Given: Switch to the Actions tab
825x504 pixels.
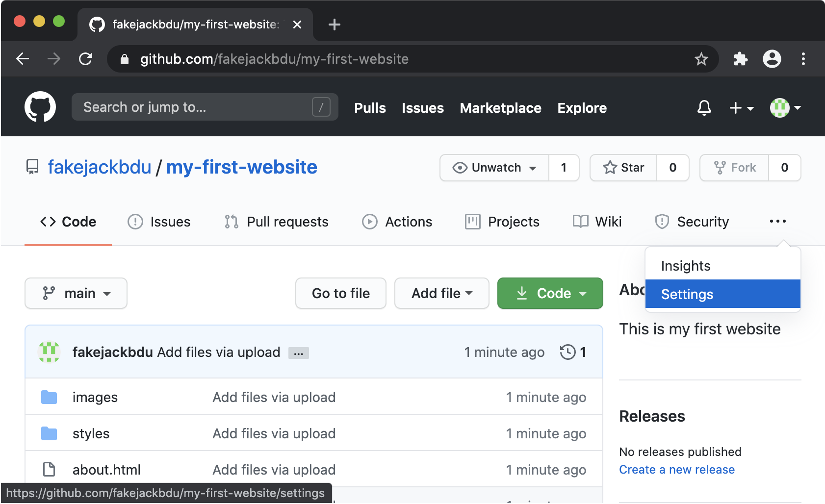Looking at the screenshot, I should [x=397, y=222].
